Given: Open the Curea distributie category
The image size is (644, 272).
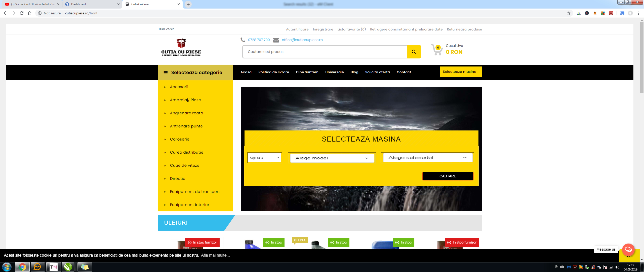Looking at the screenshot, I should tap(186, 152).
